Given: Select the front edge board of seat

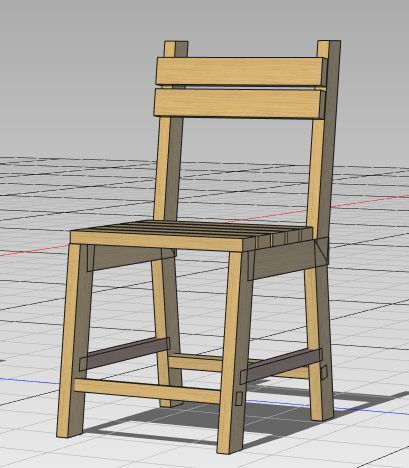Looking at the screenshot, I should (157, 241).
